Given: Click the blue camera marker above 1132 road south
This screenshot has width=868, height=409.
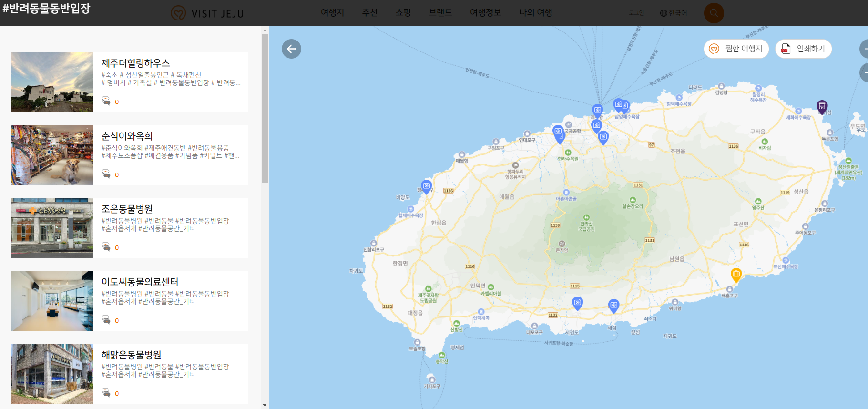Looking at the screenshot, I should (577, 303).
